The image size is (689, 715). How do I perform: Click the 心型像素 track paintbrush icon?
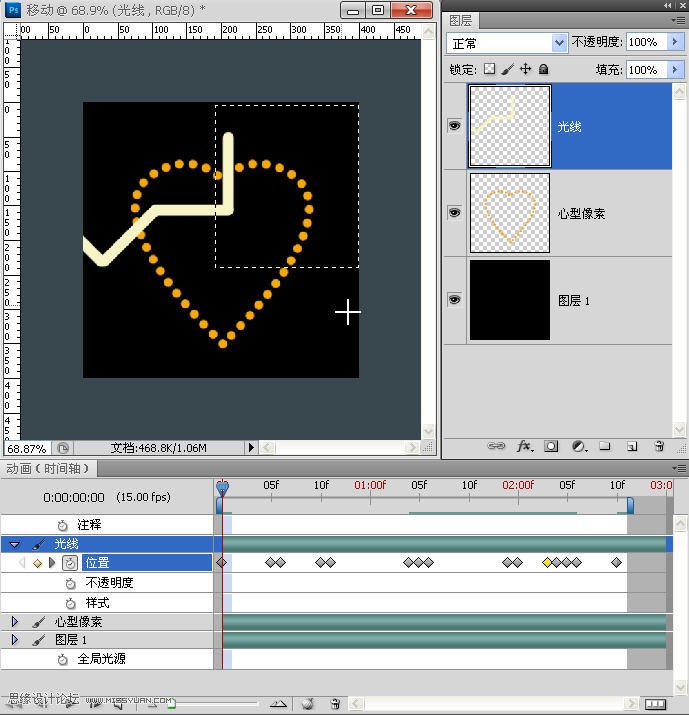click(x=39, y=622)
